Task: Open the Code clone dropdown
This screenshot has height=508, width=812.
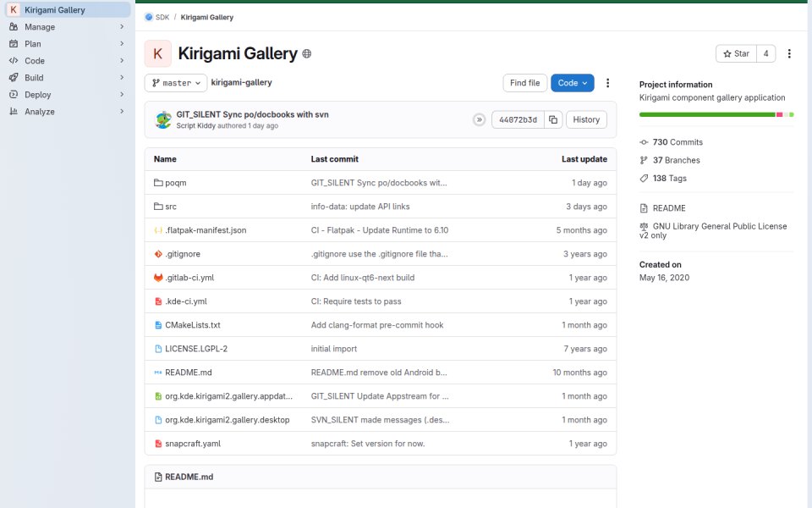Action: (573, 83)
